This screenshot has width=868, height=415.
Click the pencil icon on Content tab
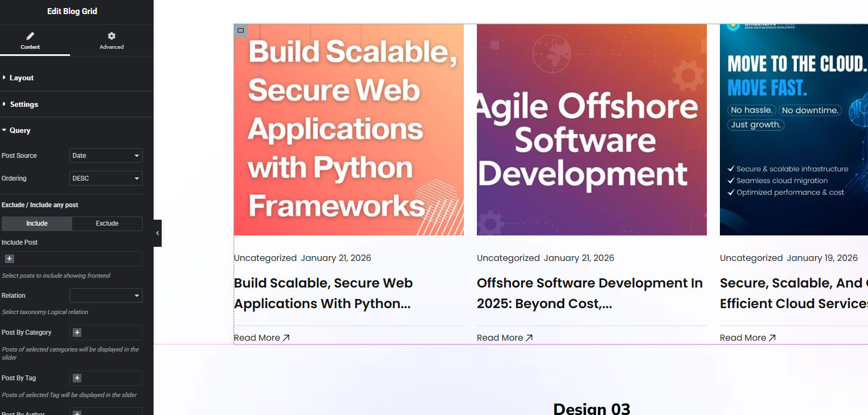coord(30,36)
